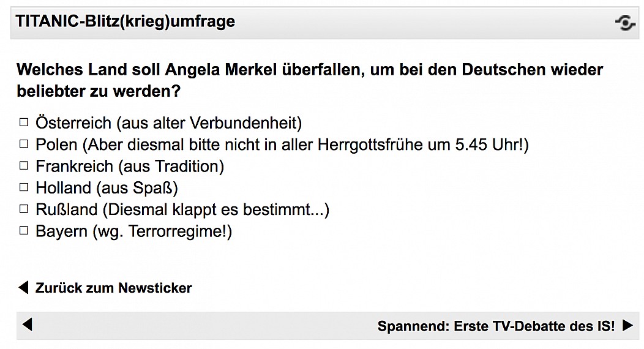The width and height of the screenshot is (644, 349).
Task: Click the 'Österreich (aus alter Verbundenheit)' label text
Action: coord(168,123)
